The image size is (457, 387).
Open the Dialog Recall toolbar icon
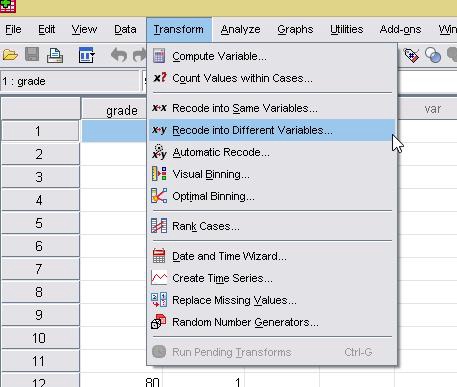click(x=87, y=55)
